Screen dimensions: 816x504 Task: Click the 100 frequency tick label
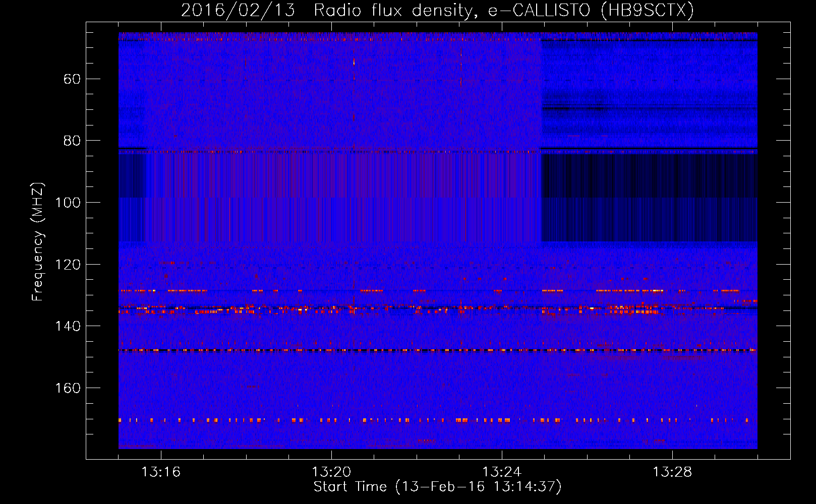[68, 203]
